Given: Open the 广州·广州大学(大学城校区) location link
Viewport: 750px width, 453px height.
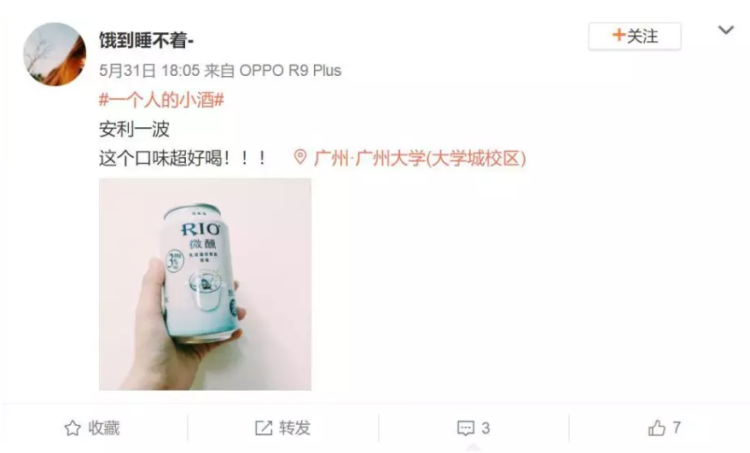Looking at the screenshot, I should click(x=420, y=158).
